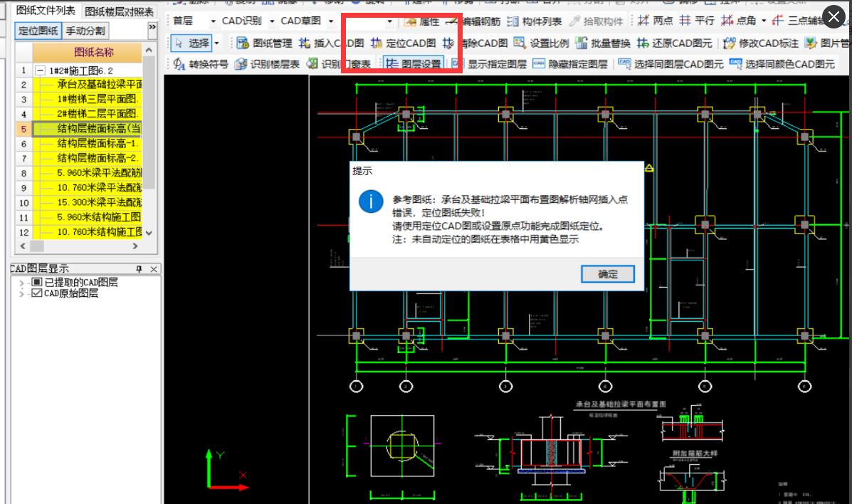
Task: Click 隐藏指定图层 hide layer tool
Action: tap(570, 64)
